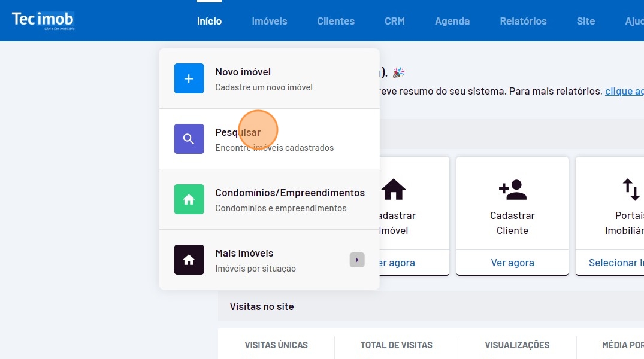Click the green house Condomínios icon
Image resolution: width=644 pixels, height=359 pixels.
click(x=189, y=199)
